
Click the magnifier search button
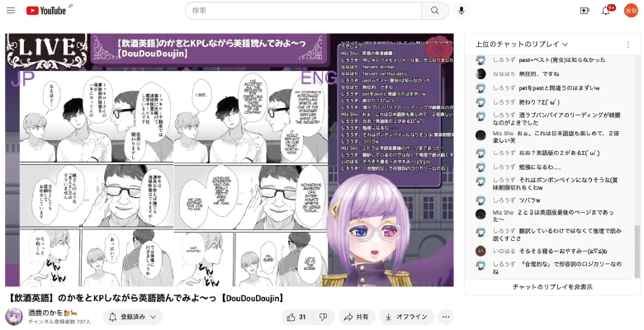434,11
